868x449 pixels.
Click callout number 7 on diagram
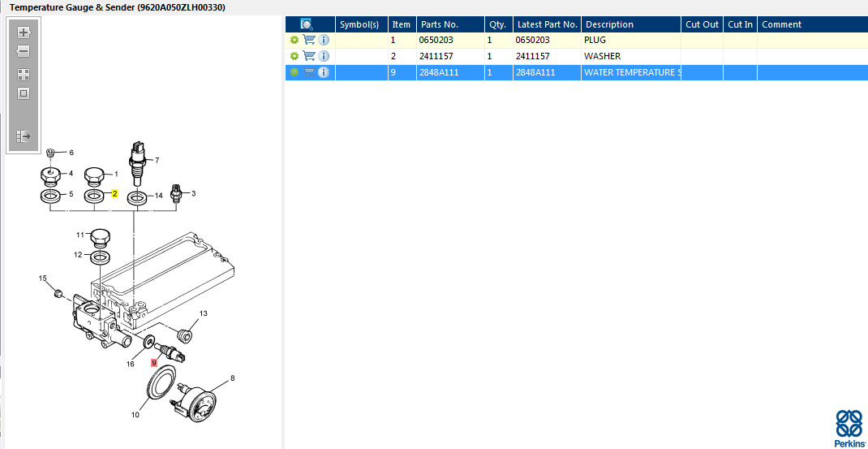tap(157, 160)
